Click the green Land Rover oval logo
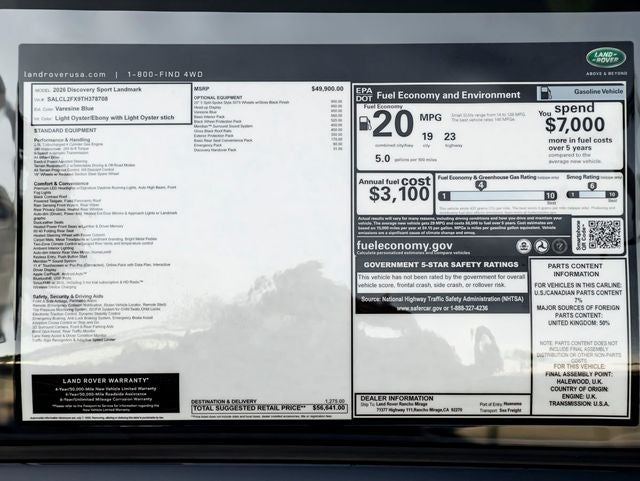 pos(606,58)
